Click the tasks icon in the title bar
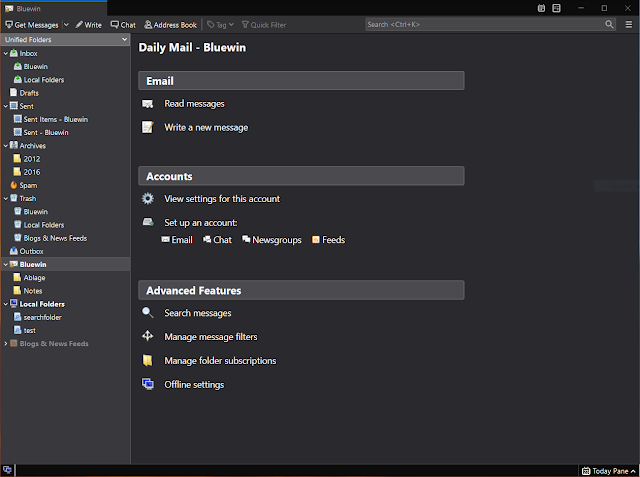The width and height of the screenshot is (640, 477). (x=555, y=8)
